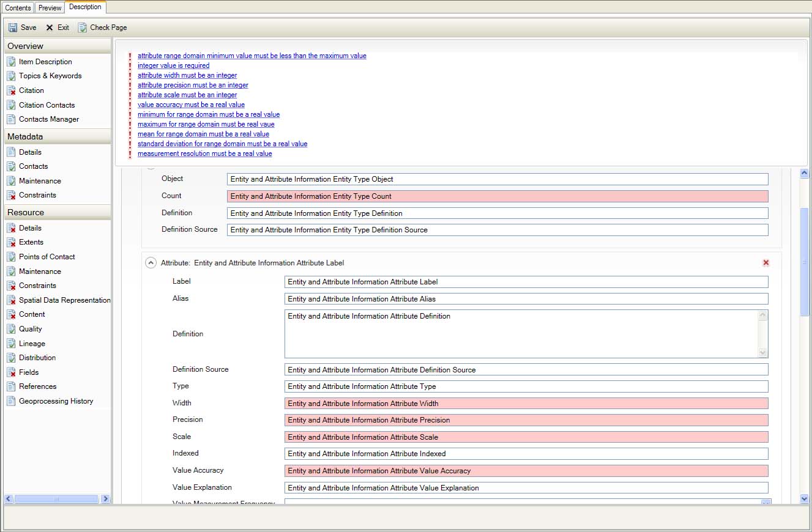
Task: Click the Resource Maintenance page icon
Action: tap(11, 272)
